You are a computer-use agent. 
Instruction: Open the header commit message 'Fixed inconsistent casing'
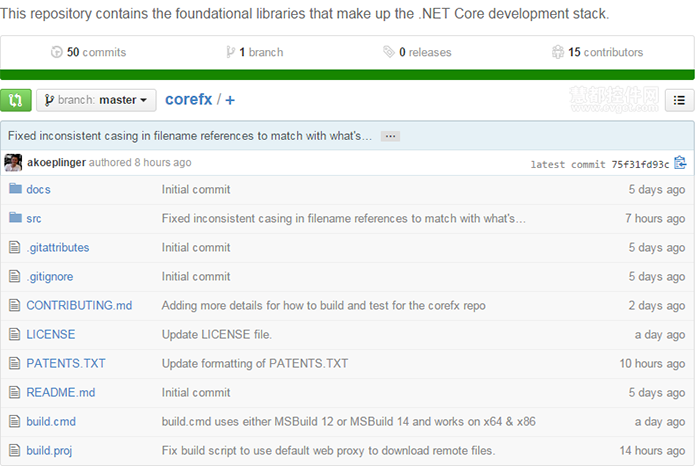click(x=190, y=136)
